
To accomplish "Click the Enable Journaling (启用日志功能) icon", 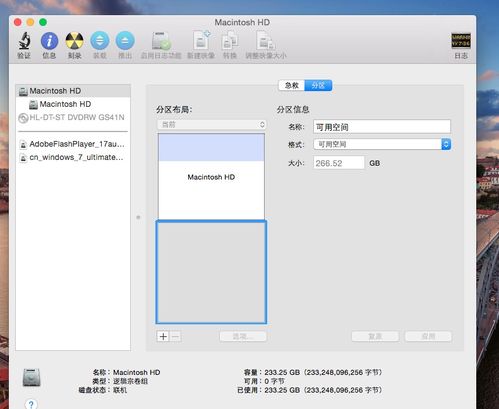I will coord(161,41).
